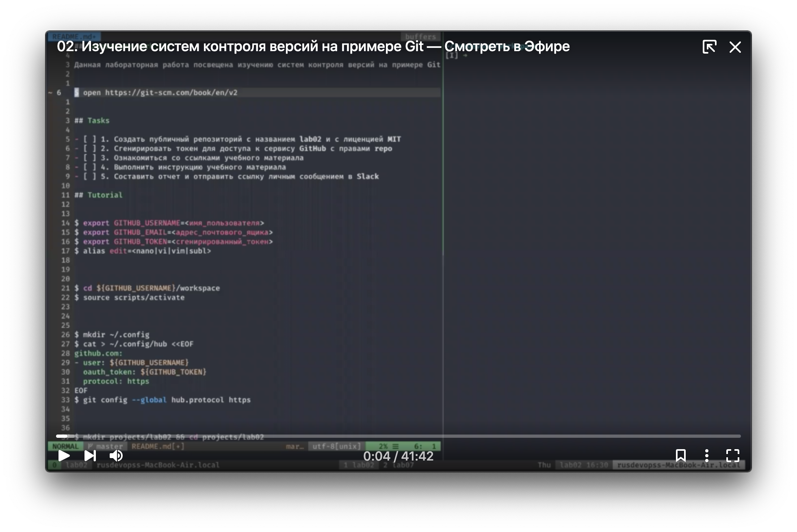
Task: Bookmark this video
Action: point(681,455)
